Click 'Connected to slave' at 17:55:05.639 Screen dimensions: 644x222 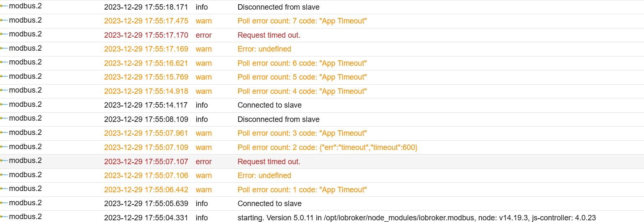(269, 204)
